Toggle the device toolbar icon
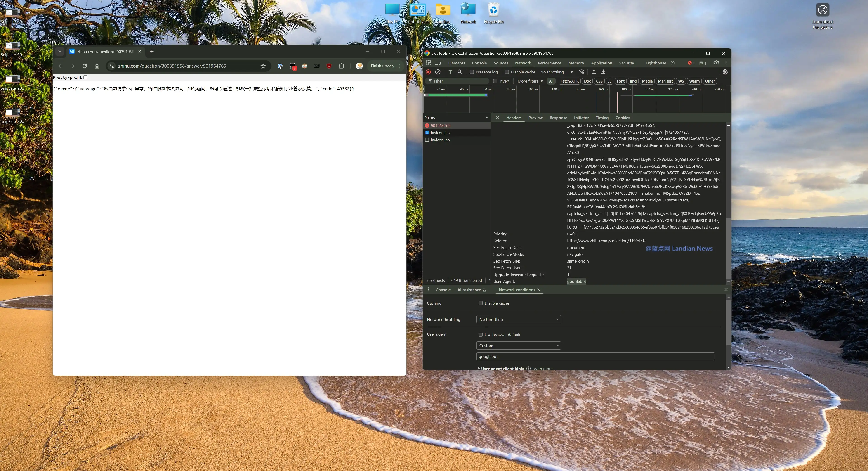The width and height of the screenshot is (868, 471). (x=438, y=63)
